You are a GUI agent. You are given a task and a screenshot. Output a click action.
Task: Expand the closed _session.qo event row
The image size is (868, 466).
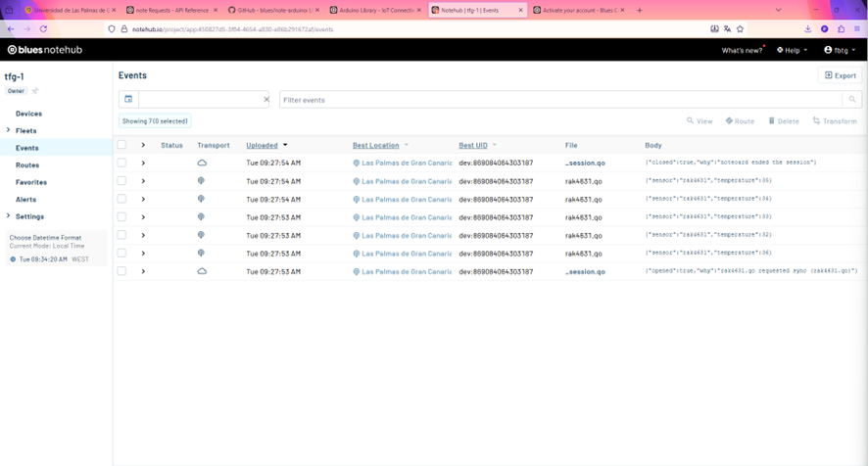pyautogui.click(x=143, y=163)
